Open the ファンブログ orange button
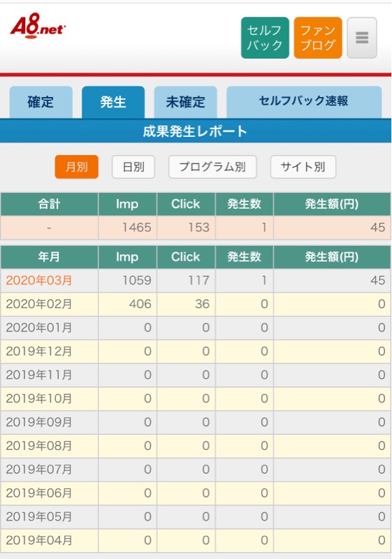 coord(318,38)
